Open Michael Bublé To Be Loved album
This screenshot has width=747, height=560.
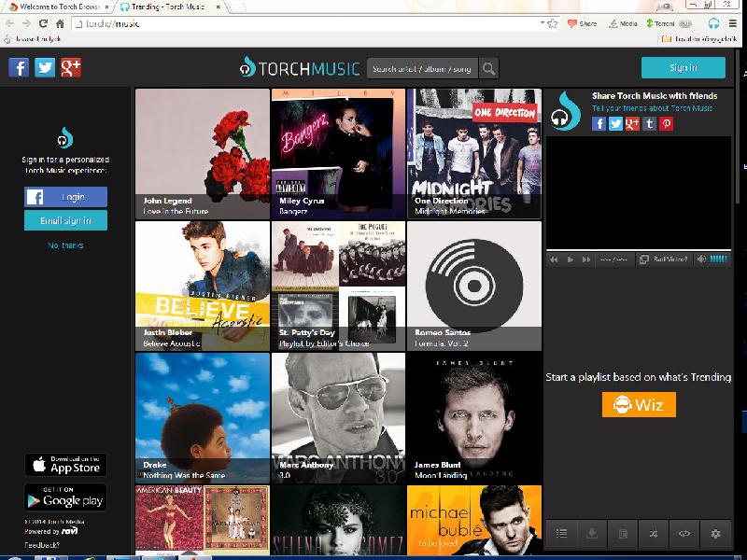[x=474, y=521]
